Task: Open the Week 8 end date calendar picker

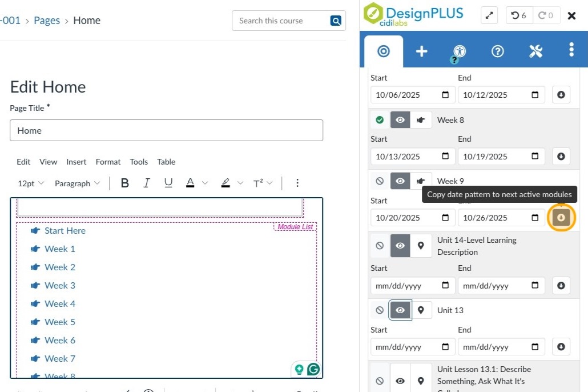Action: tap(534, 156)
